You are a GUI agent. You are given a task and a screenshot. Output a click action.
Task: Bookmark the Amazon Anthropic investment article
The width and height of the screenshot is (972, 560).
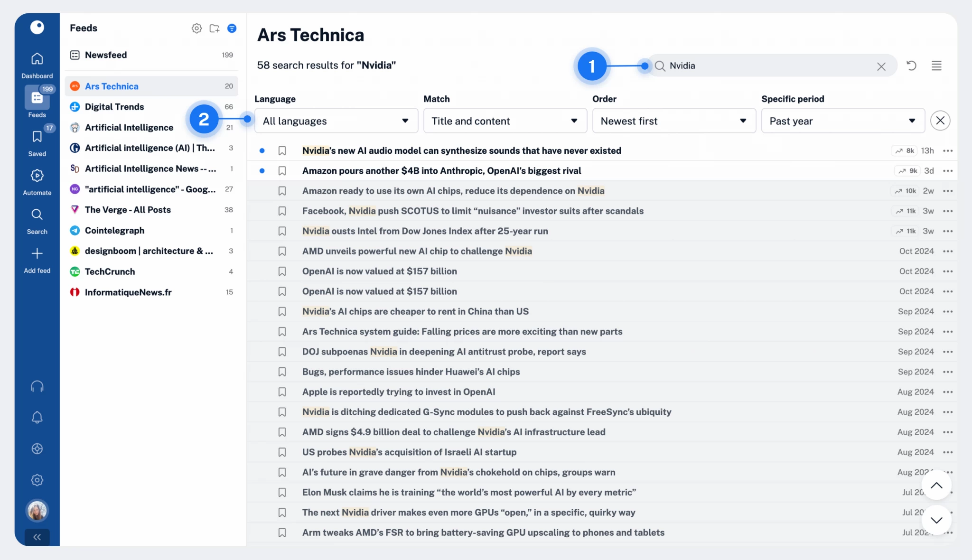282,170
